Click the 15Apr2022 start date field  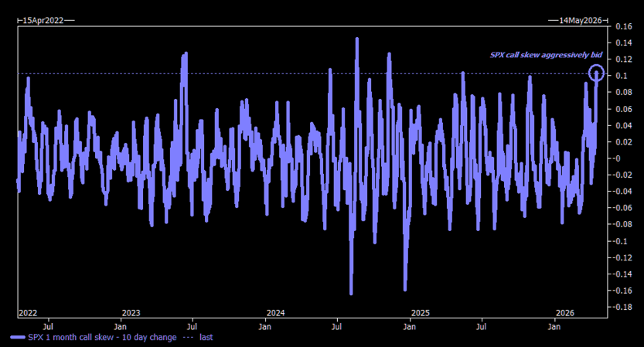tap(44, 19)
